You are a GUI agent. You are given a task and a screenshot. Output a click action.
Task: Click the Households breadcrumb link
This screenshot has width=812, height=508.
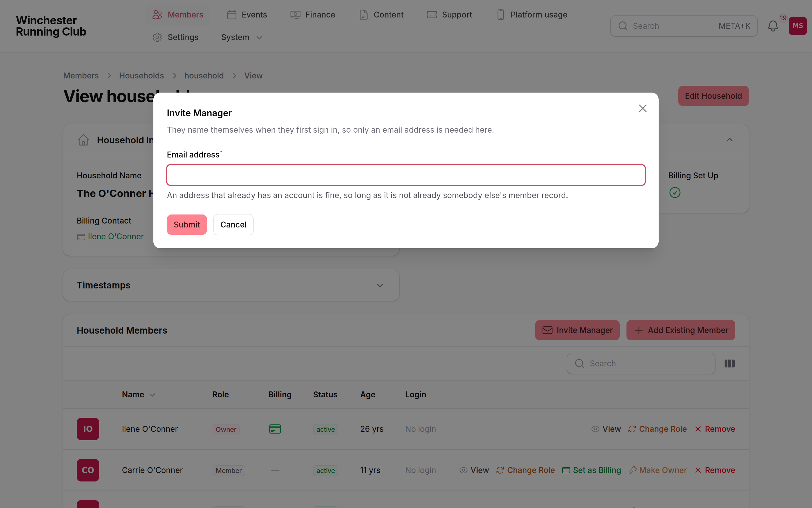[x=141, y=76]
